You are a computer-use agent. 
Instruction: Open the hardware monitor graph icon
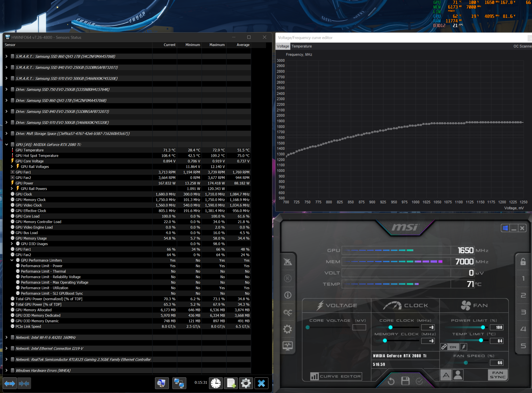tap(288, 346)
